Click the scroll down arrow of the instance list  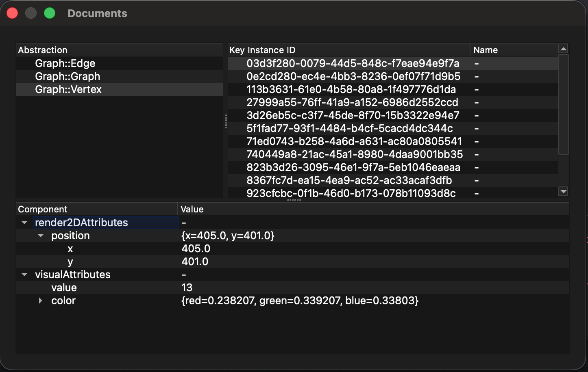pos(563,191)
